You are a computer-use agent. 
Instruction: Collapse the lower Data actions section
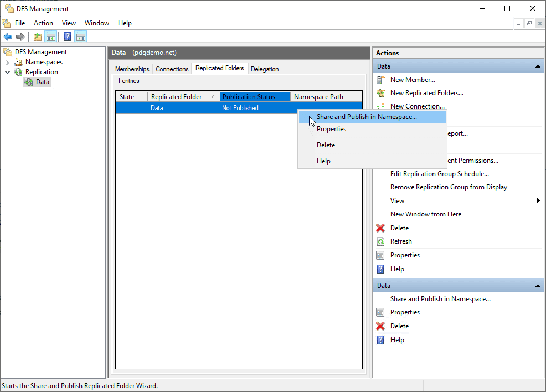[x=538, y=286]
